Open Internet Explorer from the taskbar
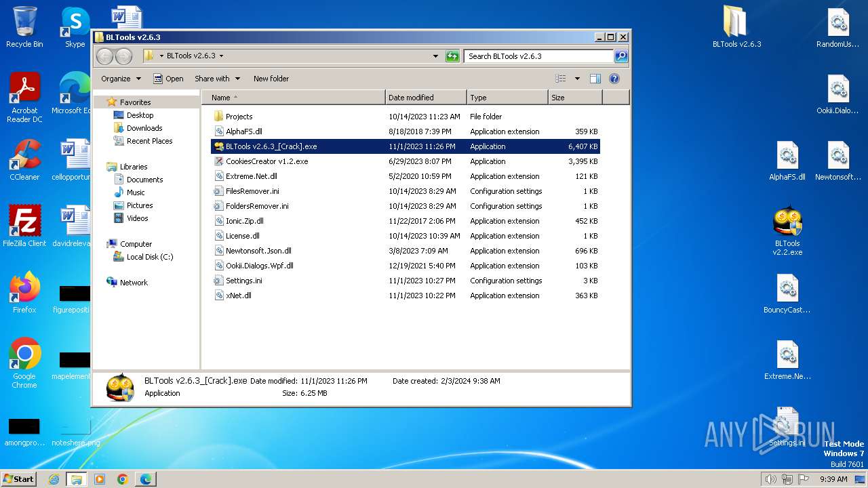 (x=54, y=479)
